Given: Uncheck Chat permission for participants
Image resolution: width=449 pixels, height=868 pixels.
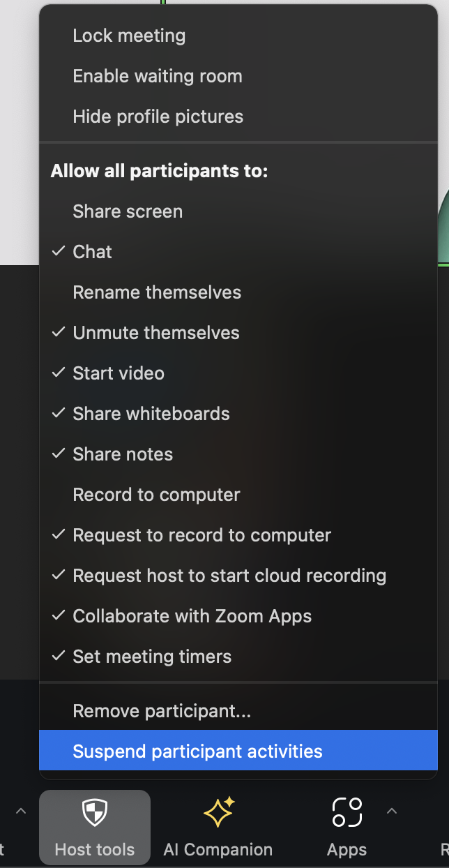Looking at the screenshot, I should click(x=92, y=252).
